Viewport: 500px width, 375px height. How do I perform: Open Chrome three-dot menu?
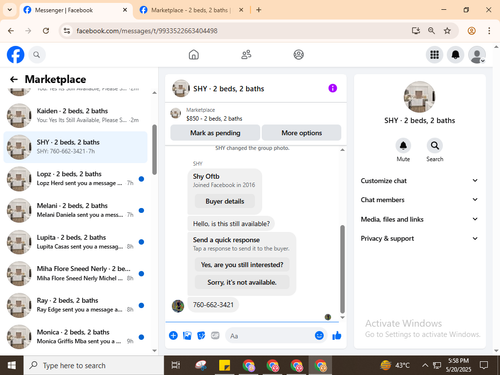[x=489, y=31]
